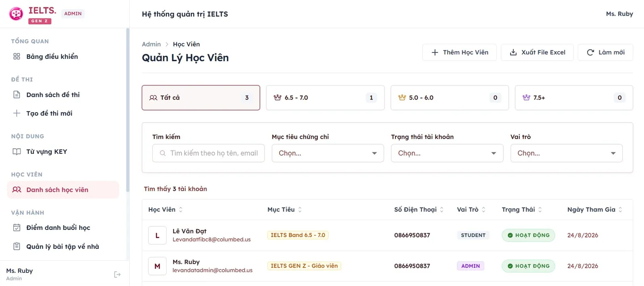Open the Vai trò dropdown
This screenshot has width=644, height=286.
pyautogui.click(x=567, y=153)
